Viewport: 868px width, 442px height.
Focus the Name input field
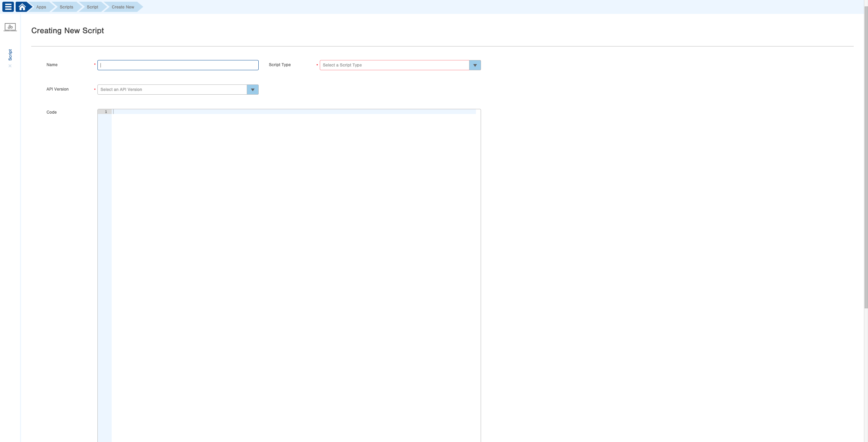click(x=178, y=65)
